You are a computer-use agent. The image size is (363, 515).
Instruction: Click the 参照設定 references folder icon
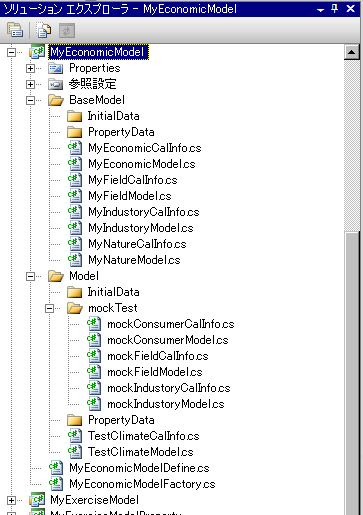(x=55, y=84)
